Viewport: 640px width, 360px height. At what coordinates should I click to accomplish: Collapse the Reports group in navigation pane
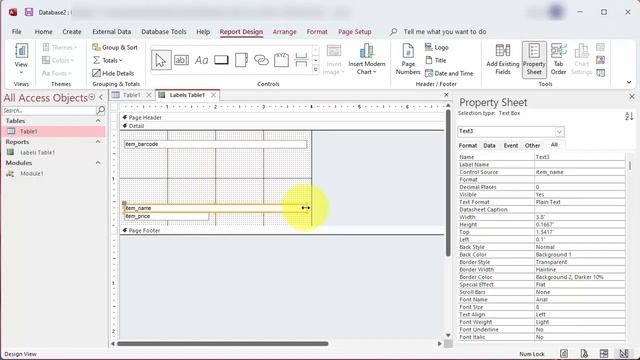tap(98, 142)
